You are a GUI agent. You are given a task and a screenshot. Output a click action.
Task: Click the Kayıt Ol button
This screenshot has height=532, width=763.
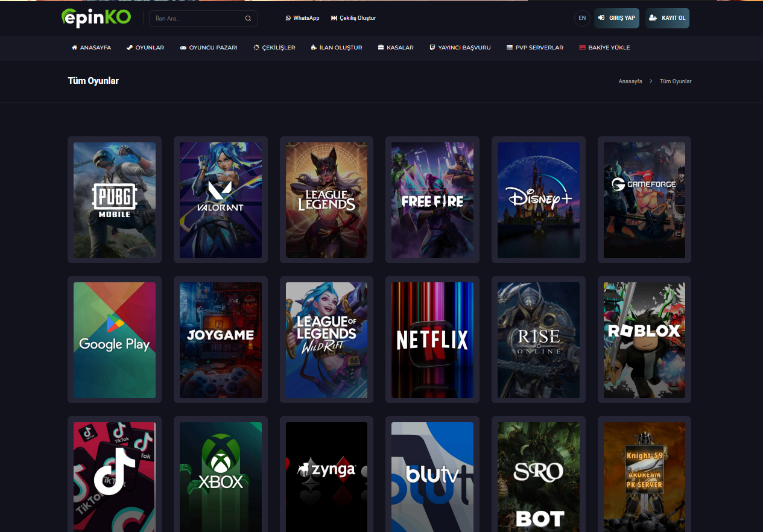(x=667, y=18)
